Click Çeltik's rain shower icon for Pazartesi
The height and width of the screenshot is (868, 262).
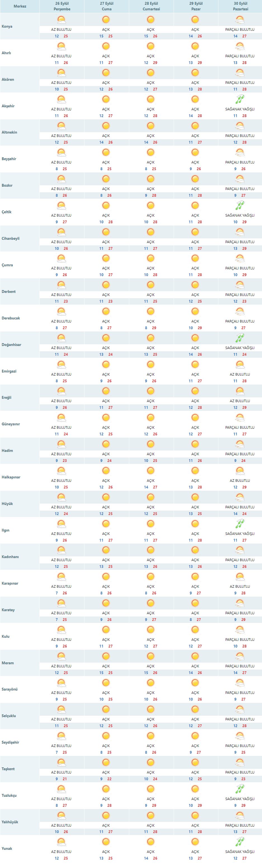pos(240,206)
